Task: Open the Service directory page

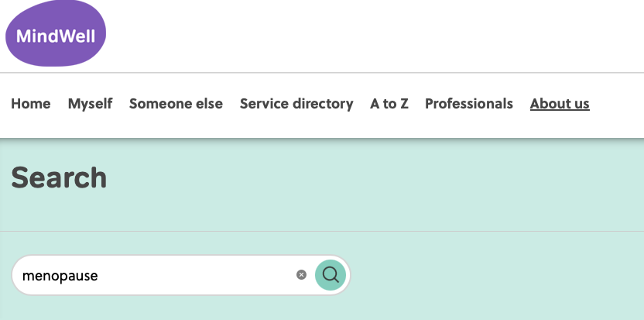Action: [x=296, y=104]
